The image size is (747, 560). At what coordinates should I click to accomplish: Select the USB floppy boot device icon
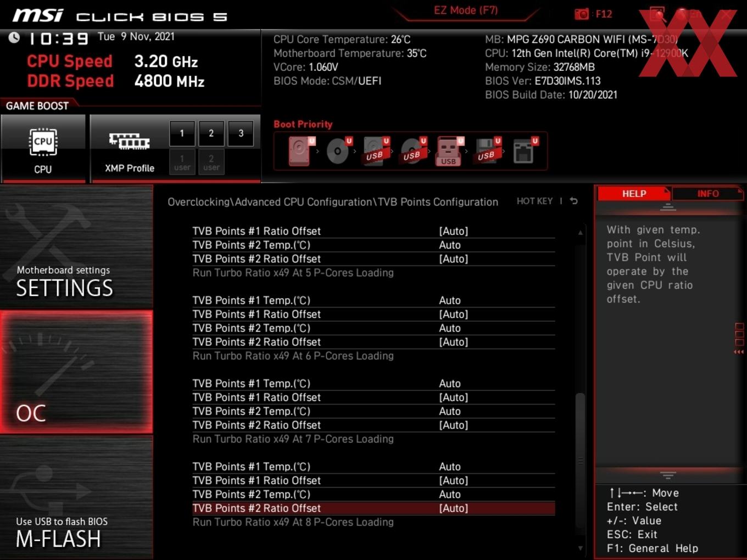[x=487, y=150]
